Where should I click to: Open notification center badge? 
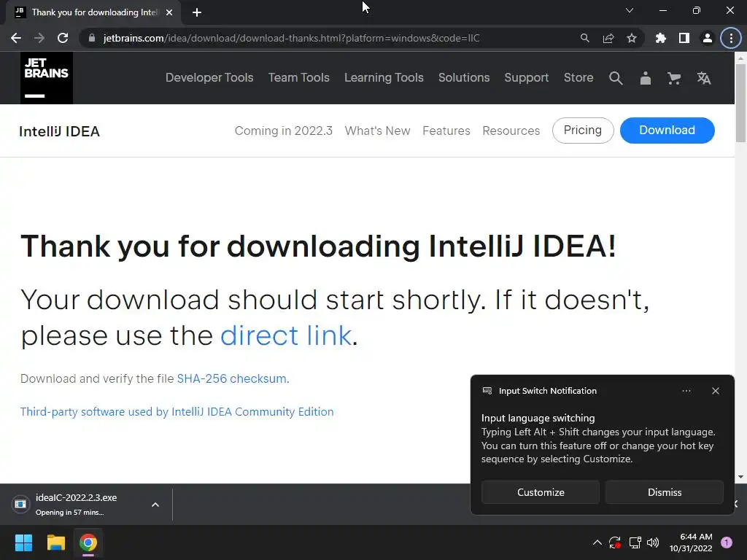(x=727, y=542)
